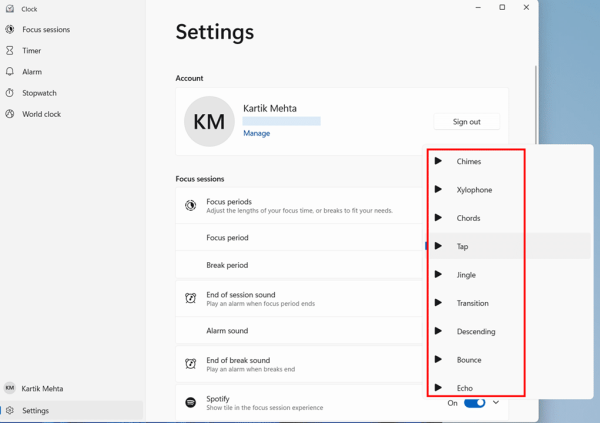This screenshot has height=423, width=600.
Task: Click the Focus sessions section heading
Action: pyautogui.click(x=200, y=179)
